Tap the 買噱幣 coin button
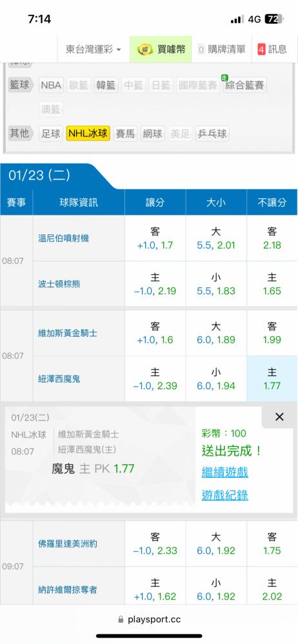Image resolution: width=298 pixels, height=644 pixels. pyautogui.click(x=161, y=50)
